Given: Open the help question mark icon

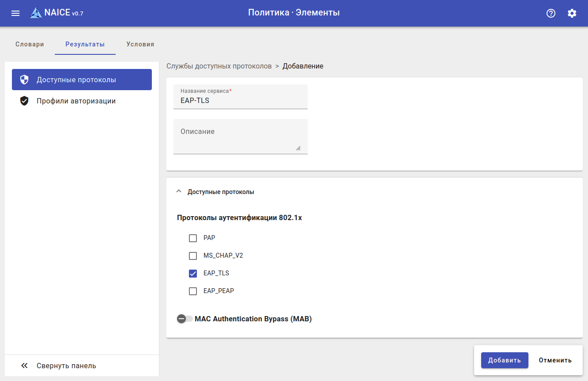Looking at the screenshot, I should (x=551, y=13).
